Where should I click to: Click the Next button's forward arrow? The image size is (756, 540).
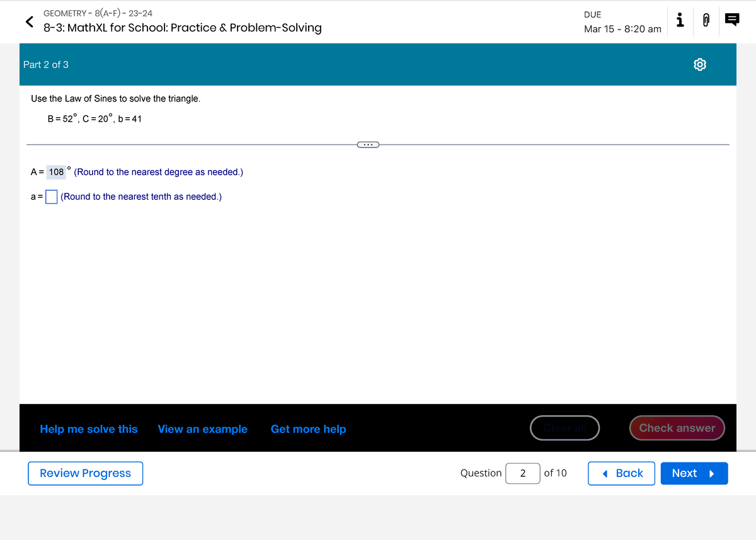point(712,473)
